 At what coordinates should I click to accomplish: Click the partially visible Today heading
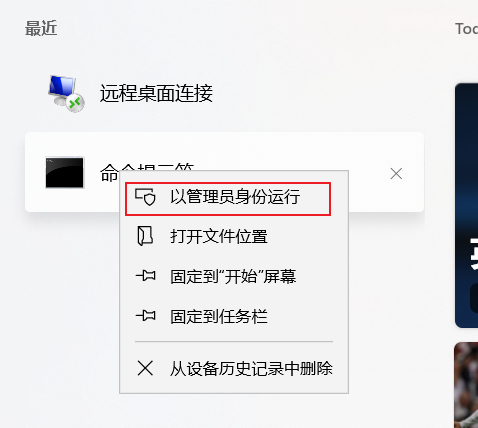point(467,29)
